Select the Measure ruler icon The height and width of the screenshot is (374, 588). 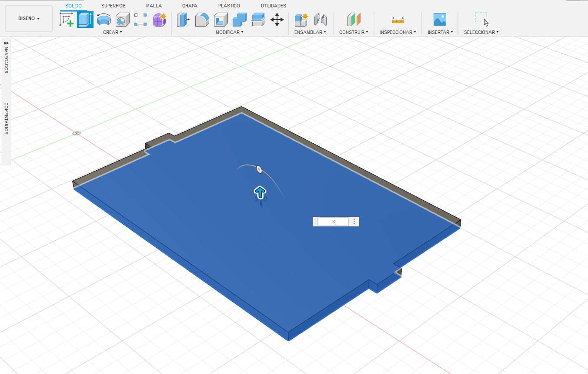point(398,20)
